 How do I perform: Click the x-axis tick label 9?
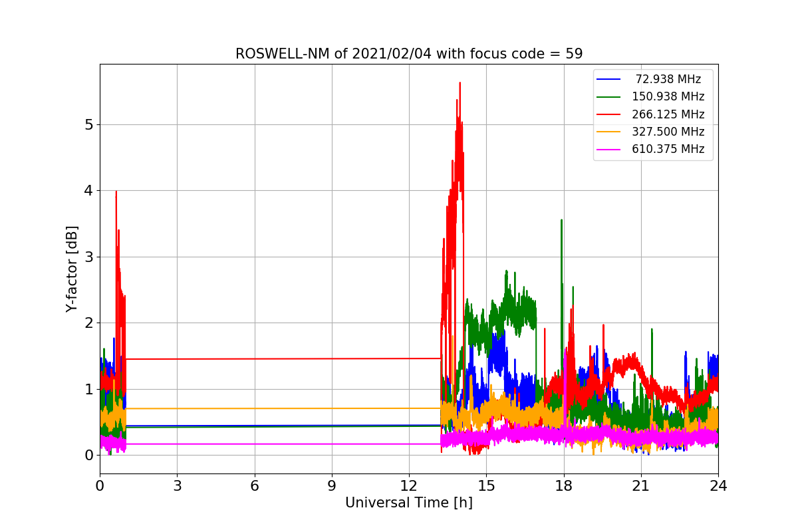332,486
